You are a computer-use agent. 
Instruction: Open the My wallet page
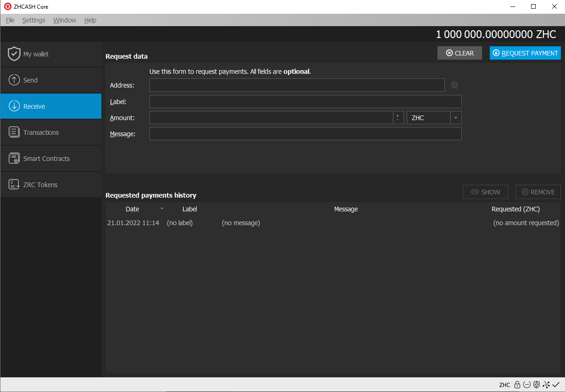point(51,54)
